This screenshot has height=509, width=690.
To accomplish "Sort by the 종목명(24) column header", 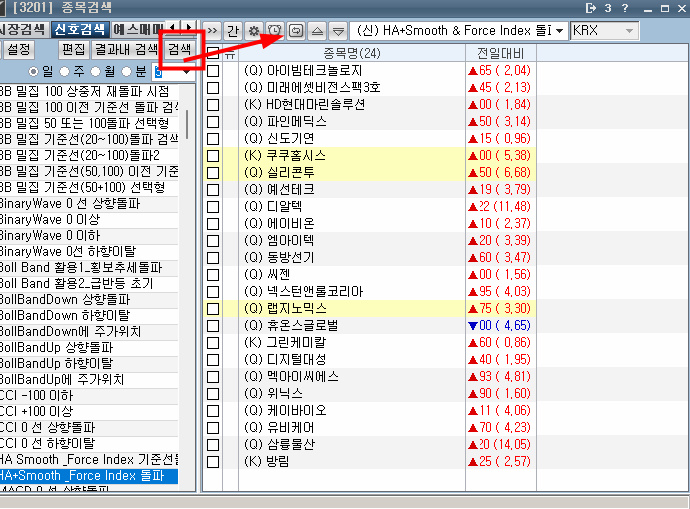I will coord(352,53).
